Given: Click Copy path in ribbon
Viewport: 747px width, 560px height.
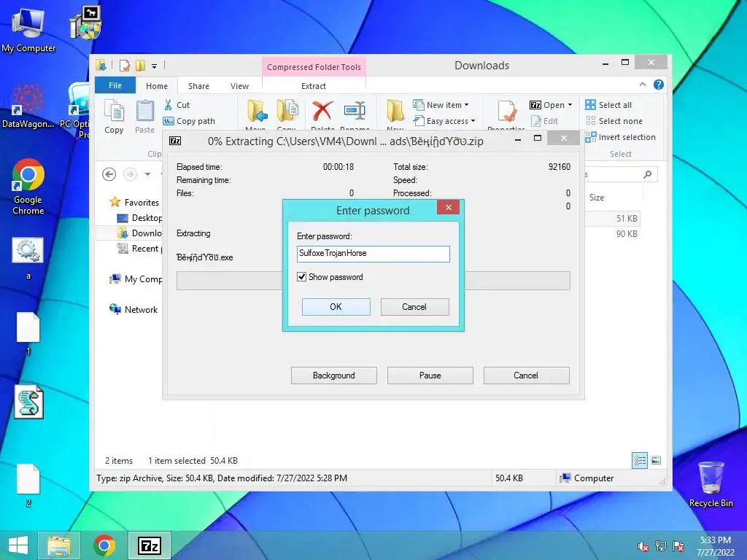Looking at the screenshot, I should [190, 121].
